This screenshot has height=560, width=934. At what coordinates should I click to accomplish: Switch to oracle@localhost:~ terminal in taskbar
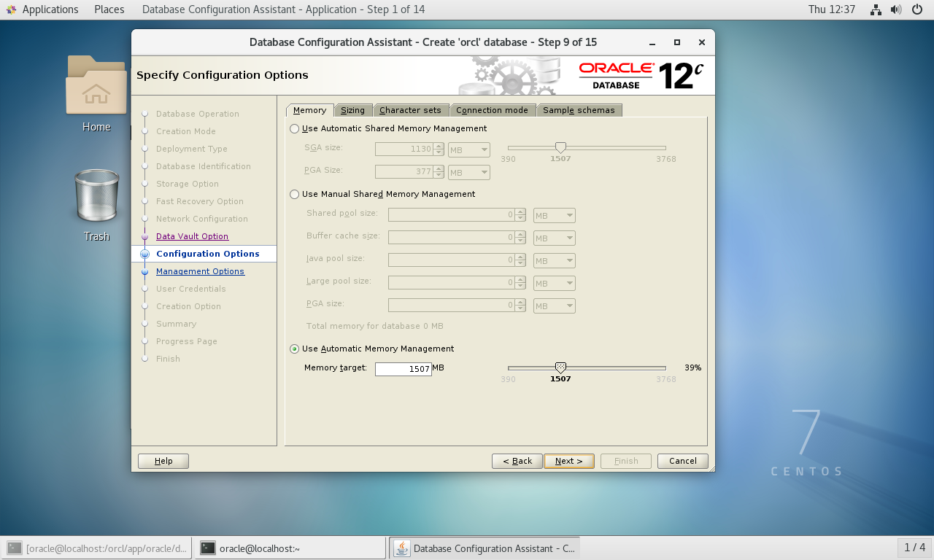point(290,548)
